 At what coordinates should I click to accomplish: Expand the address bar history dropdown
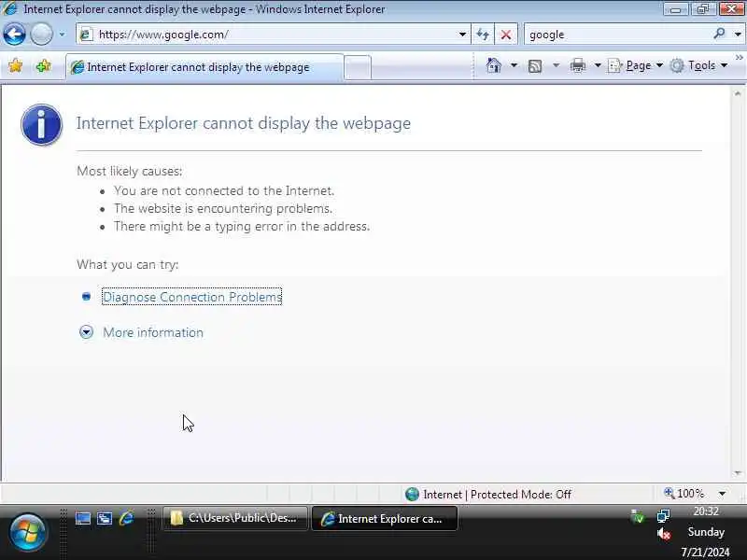462,35
